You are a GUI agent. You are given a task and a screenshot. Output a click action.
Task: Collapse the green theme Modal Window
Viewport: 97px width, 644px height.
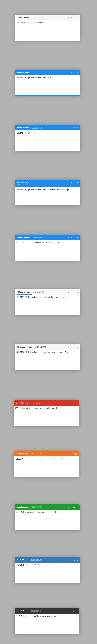coord(68,507)
